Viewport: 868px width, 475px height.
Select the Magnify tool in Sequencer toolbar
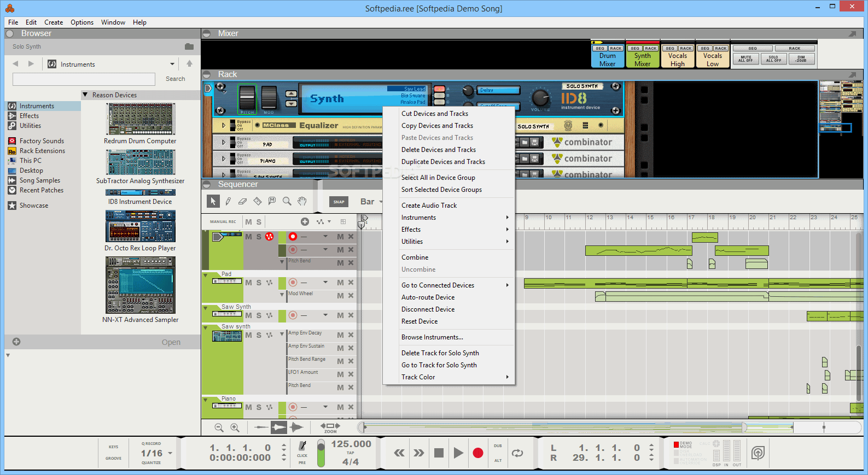[287, 201]
